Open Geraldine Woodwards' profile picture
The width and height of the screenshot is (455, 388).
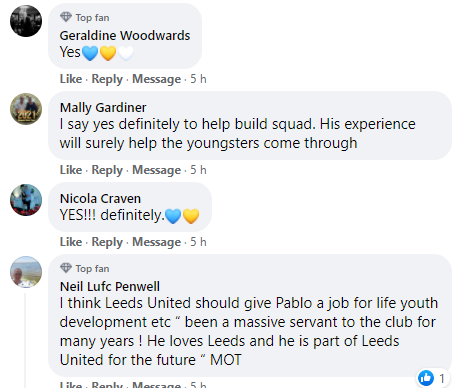pyautogui.click(x=26, y=21)
